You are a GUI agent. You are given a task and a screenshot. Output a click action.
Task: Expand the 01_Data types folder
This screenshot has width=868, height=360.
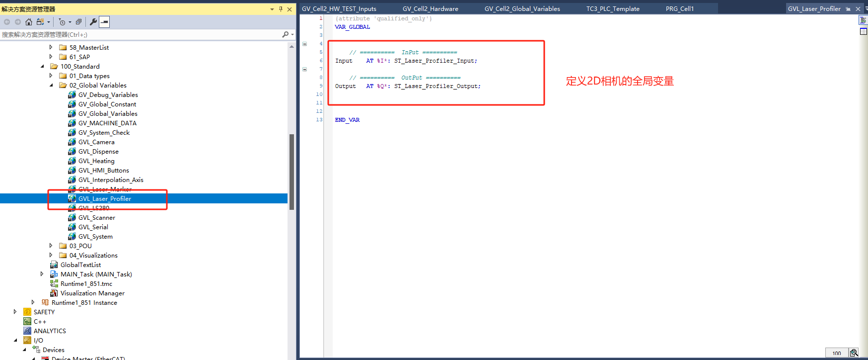point(51,76)
